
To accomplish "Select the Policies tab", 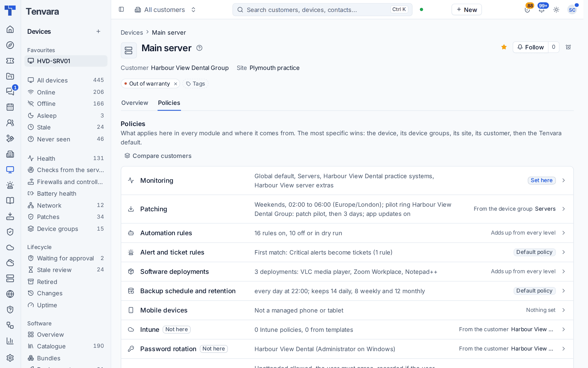I will pos(169,103).
